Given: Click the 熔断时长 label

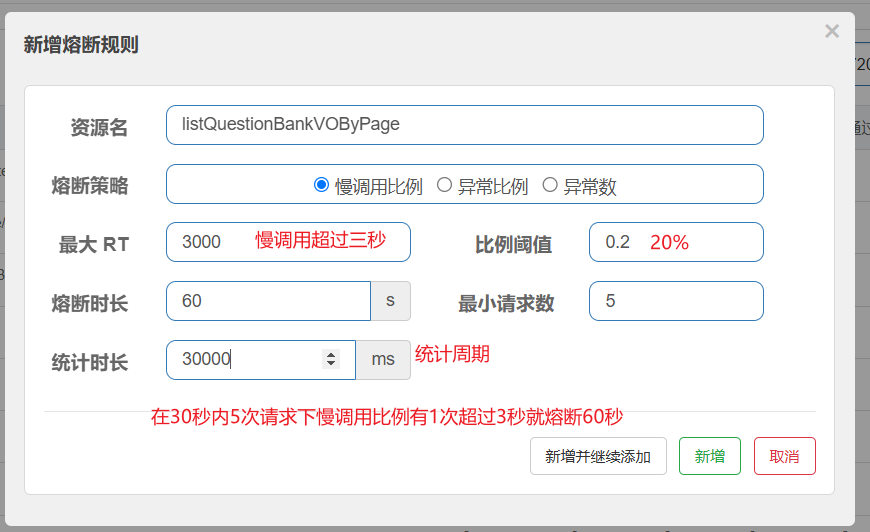Looking at the screenshot, I should [90, 303].
